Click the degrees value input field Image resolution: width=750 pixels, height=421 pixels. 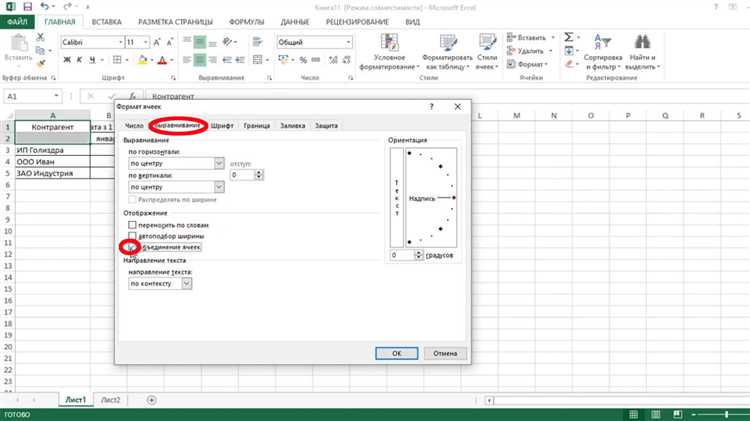pos(402,255)
